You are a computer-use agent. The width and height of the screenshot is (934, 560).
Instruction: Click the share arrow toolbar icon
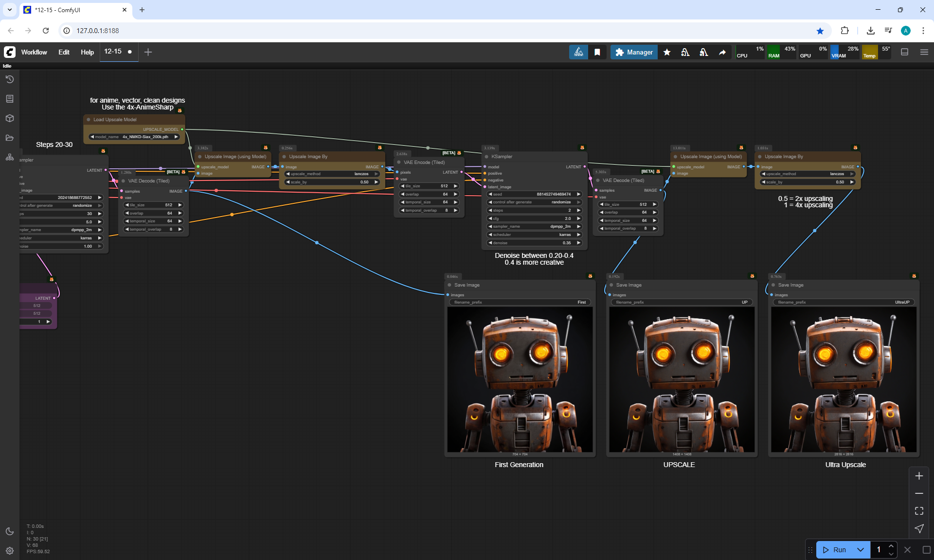(722, 52)
